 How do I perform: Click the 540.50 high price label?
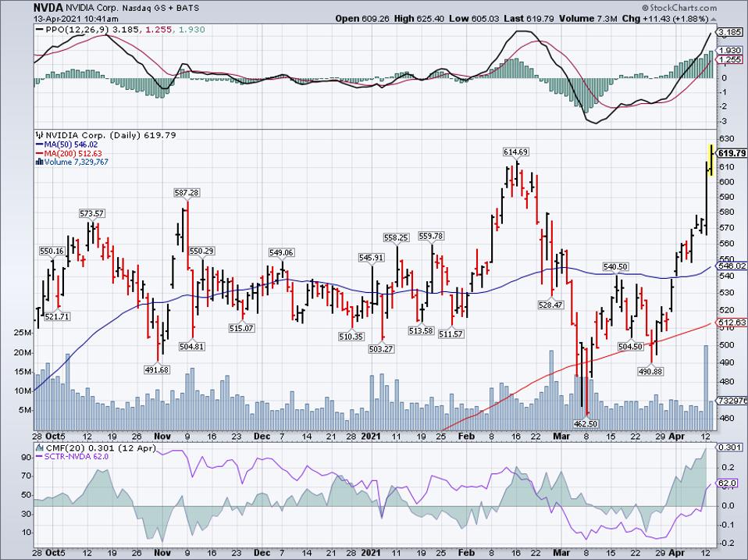point(616,266)
